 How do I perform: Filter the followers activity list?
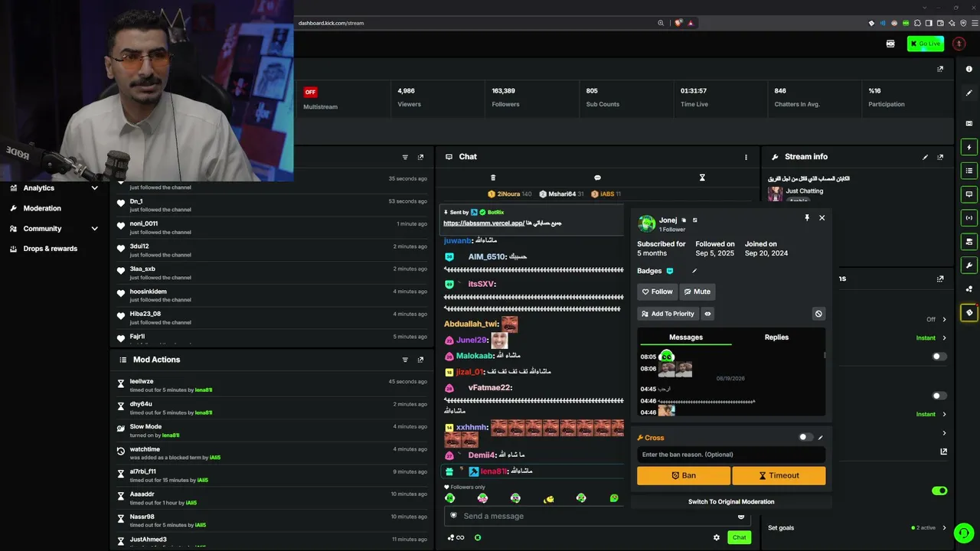[x=405, y=157]
